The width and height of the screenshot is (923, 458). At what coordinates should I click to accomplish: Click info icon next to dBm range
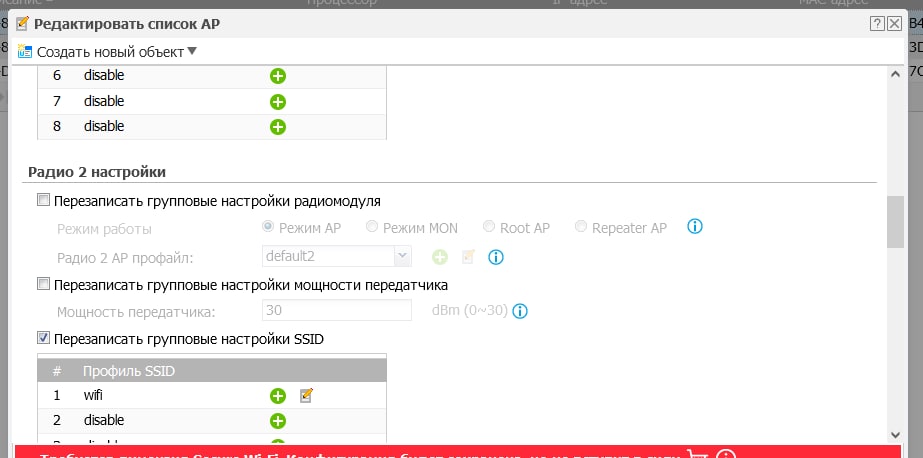519,311
